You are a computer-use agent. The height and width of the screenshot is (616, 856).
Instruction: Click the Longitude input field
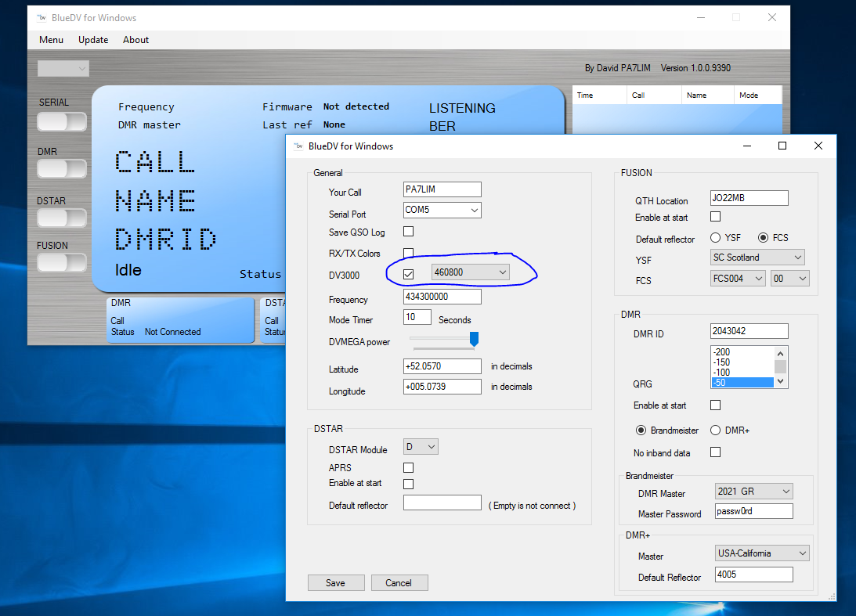442,387
